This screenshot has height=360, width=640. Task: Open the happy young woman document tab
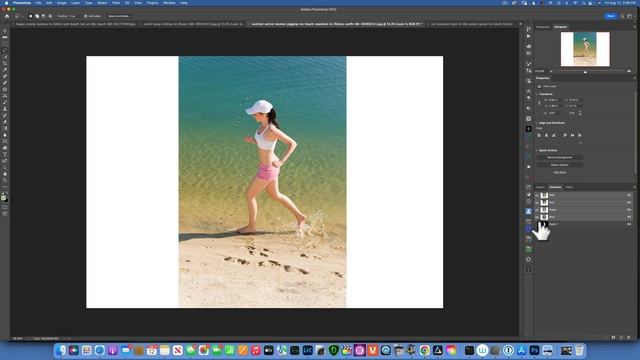click(x=75, y=24)
